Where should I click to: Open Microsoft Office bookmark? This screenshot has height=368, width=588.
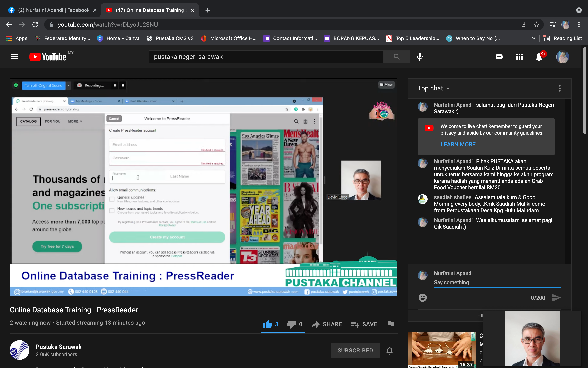[x=229, y=38]
